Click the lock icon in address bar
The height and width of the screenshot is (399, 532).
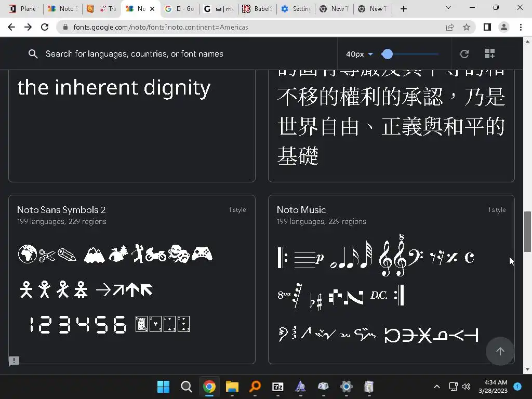[x=66, y=27]
